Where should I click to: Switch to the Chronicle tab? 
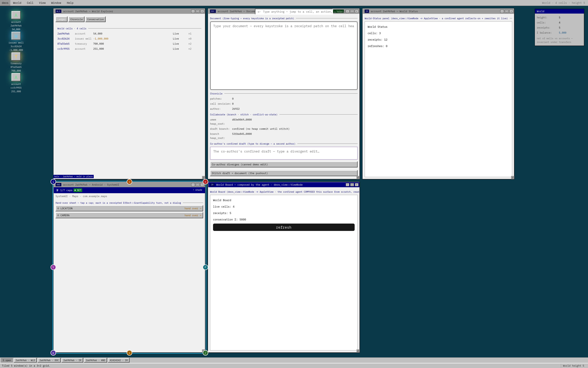click(76, 19)
